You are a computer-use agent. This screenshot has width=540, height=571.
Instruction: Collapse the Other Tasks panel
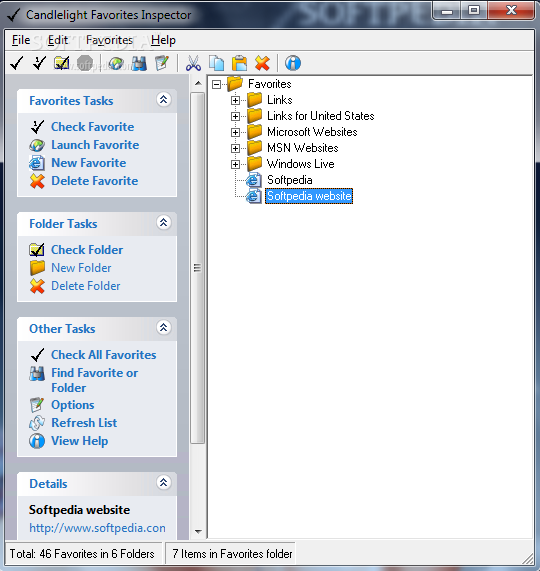163,327
